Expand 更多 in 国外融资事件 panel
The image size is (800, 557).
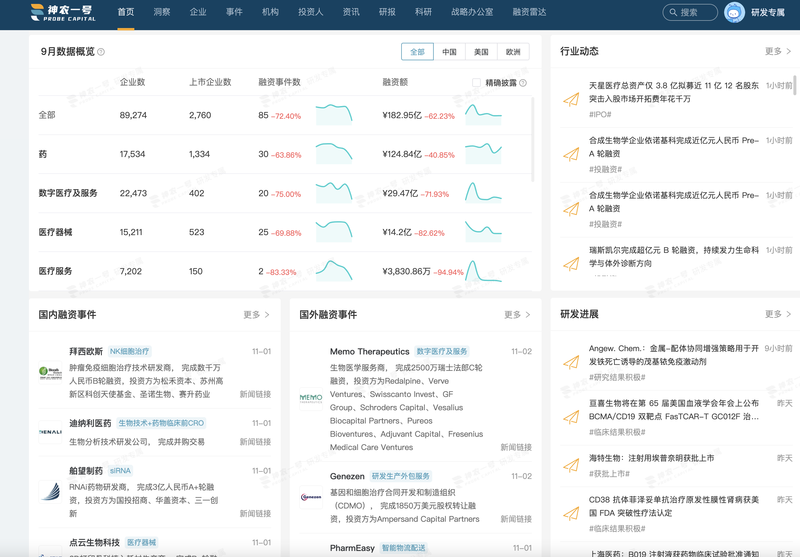[x=517, y=315]
